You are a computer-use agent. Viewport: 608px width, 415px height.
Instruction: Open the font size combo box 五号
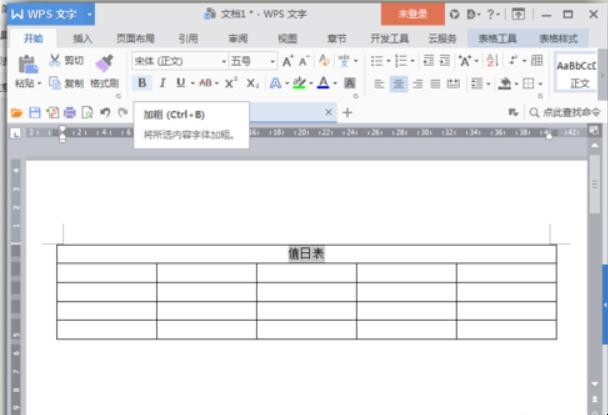pyautogui.click(x=252, y=61)
